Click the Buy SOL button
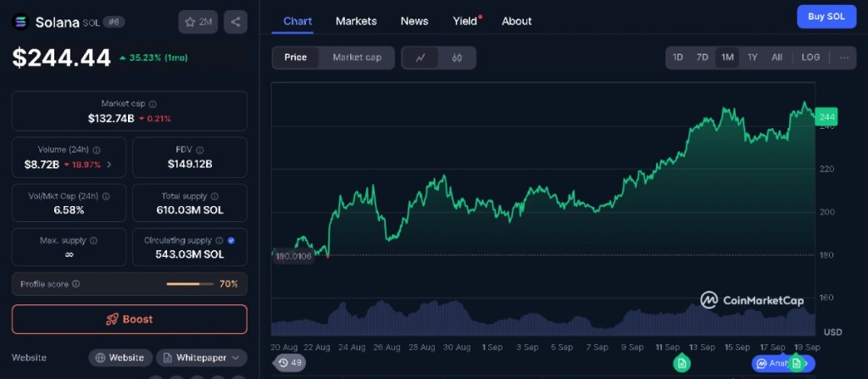The height and width of the screenshot is (379, 868). click(x=826, y=17)
